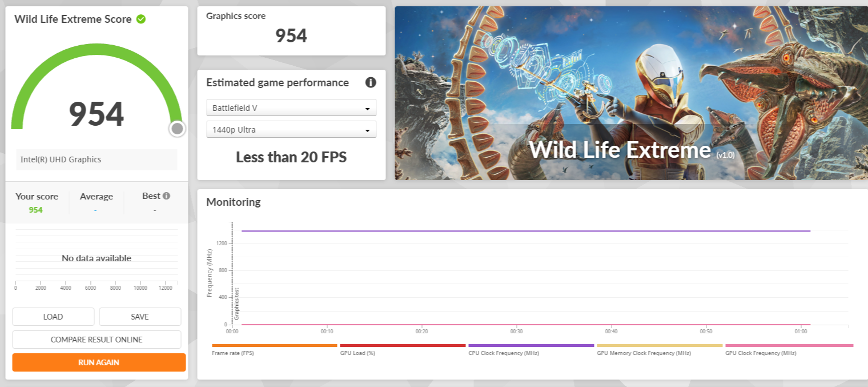868x387 pixels.
Task: Toggle GPU Memory Clock Frequency legend series
Action: point(660,350)
